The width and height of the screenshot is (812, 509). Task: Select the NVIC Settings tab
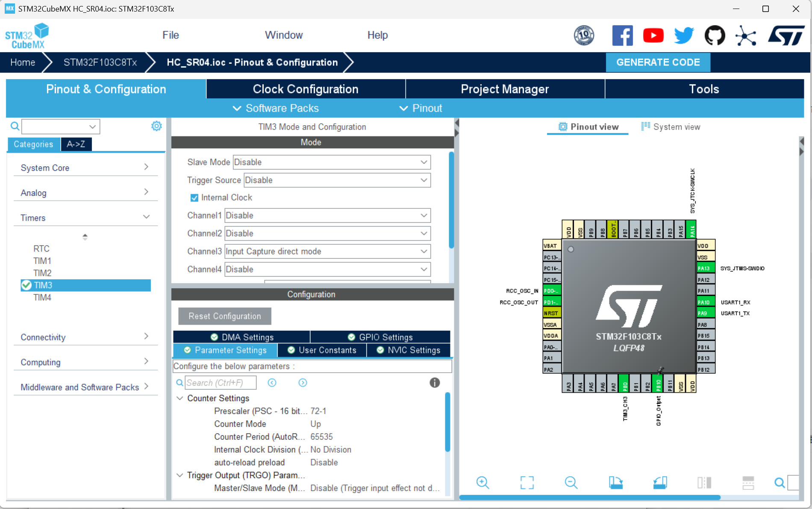coord(409,350)
